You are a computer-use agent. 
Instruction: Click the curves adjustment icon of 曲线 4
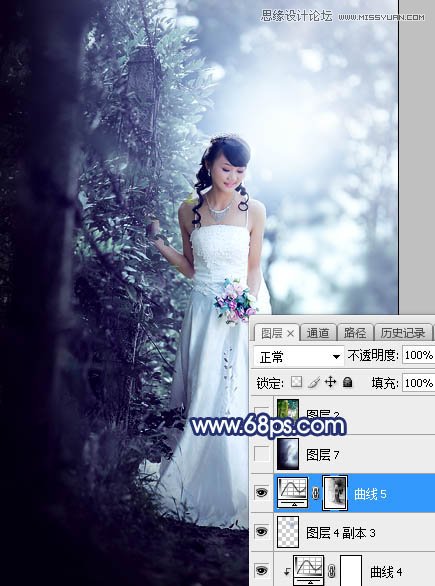pyautogui.click(x=309, y=570)
